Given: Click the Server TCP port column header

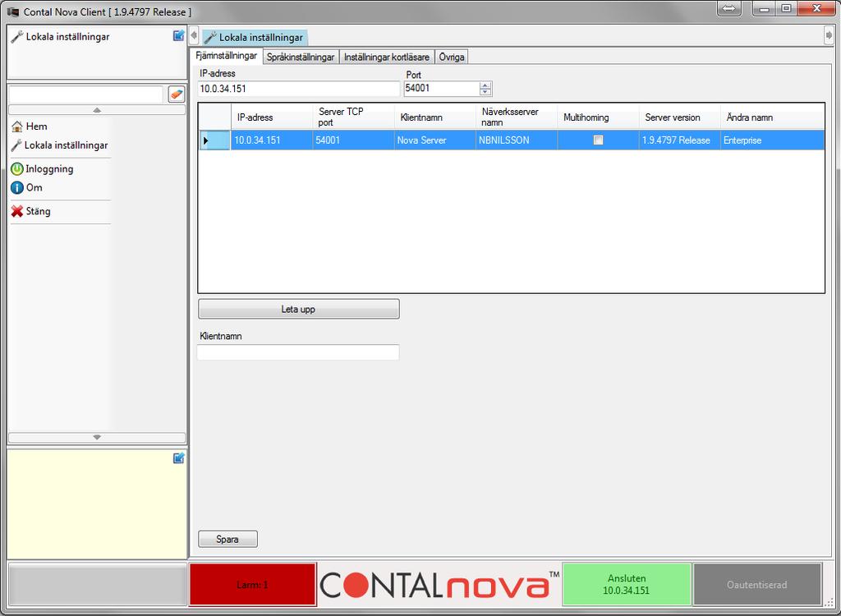Looking at the screenshot, I should [x=353, y=117].
